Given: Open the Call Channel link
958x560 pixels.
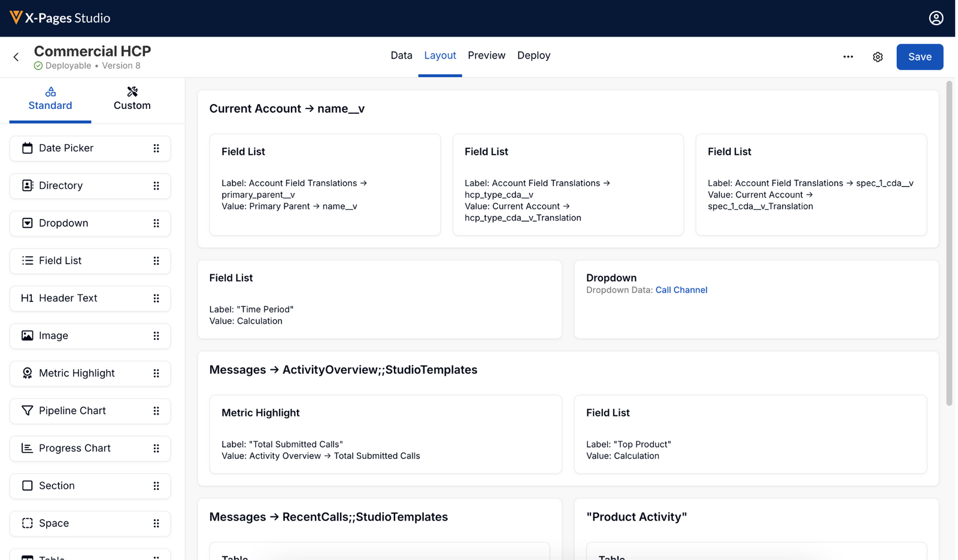Looking at the screenshot, I should (681, 290).
